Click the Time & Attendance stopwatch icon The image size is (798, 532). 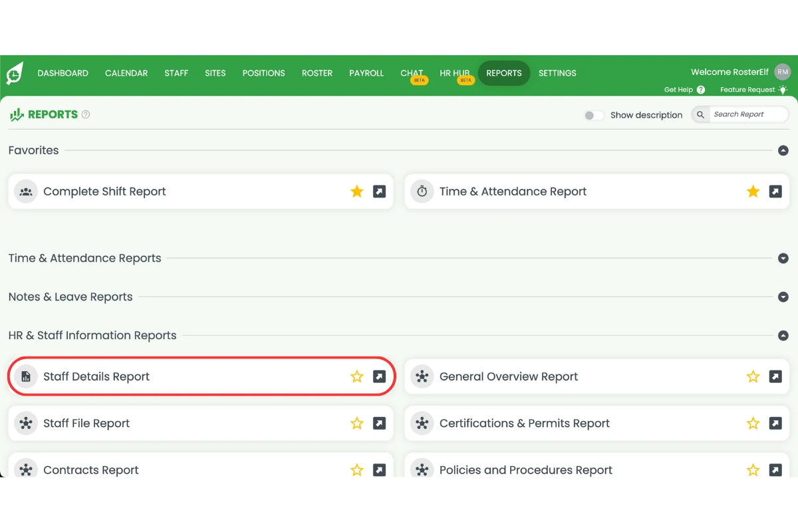[x=422, y=192]
